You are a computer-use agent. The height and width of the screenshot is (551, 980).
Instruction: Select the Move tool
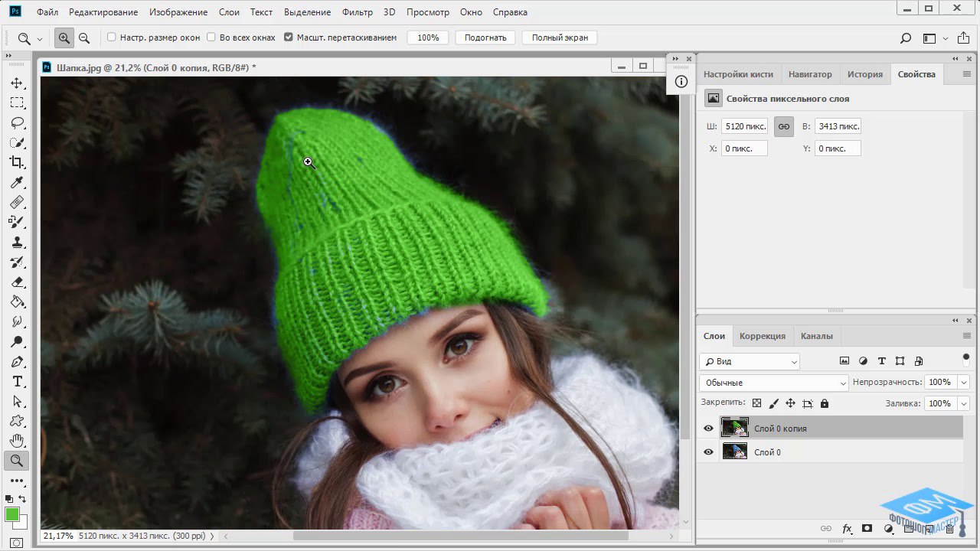[17, 83]
